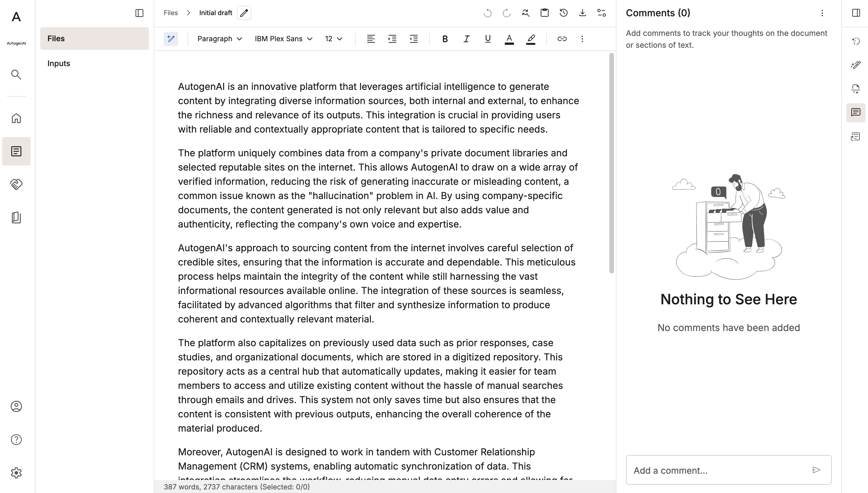Rename document with pencil icon
The width and height of the screenshot is (868, 493).
click(244, 13)
